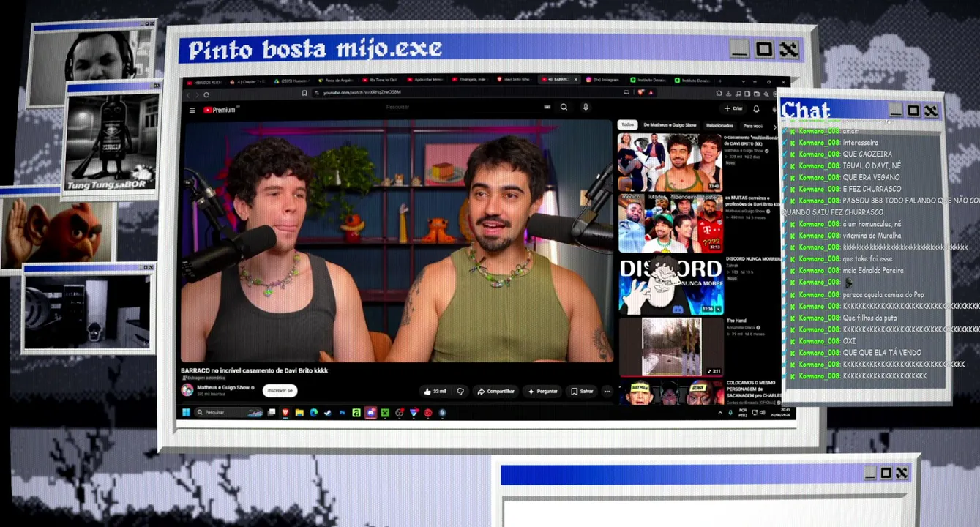Go to YouTube Premium home logo
The width and height of the screenshot is (980, 527).
[x=220, y=110]
